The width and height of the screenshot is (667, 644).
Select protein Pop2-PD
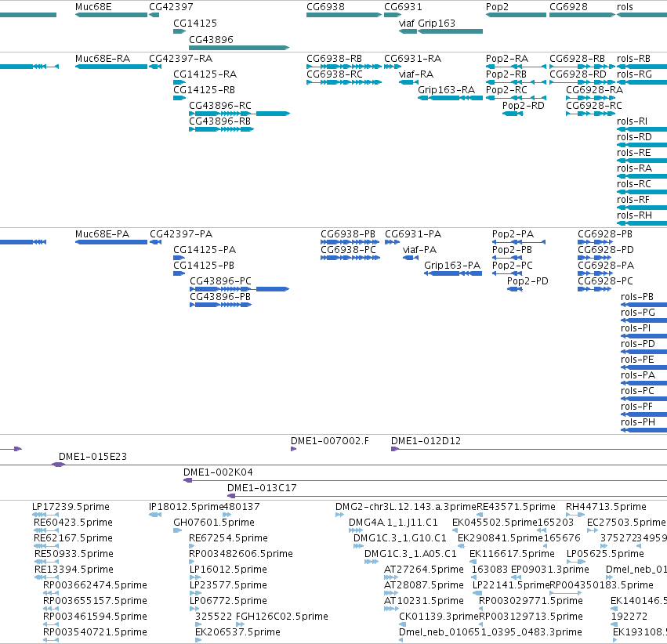tap(527, 281)
